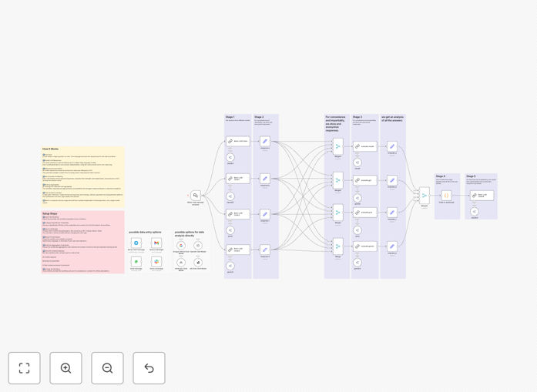Viewport: 537px width, 392px height.
Task: Open the model sub-node under the topmost Stage 1 chain
Action: [230, 157]
